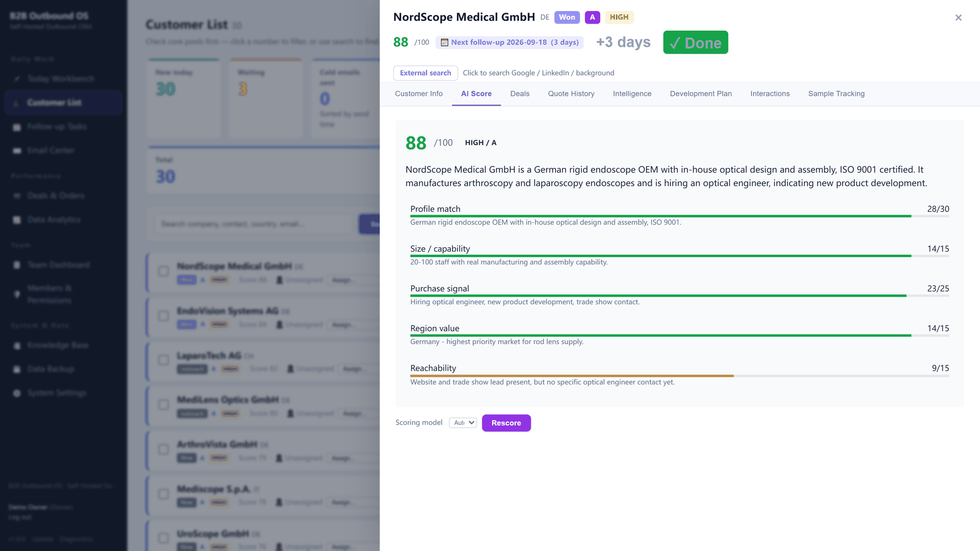Open Knowledge Base in sidebar

(x=63, y=345)
